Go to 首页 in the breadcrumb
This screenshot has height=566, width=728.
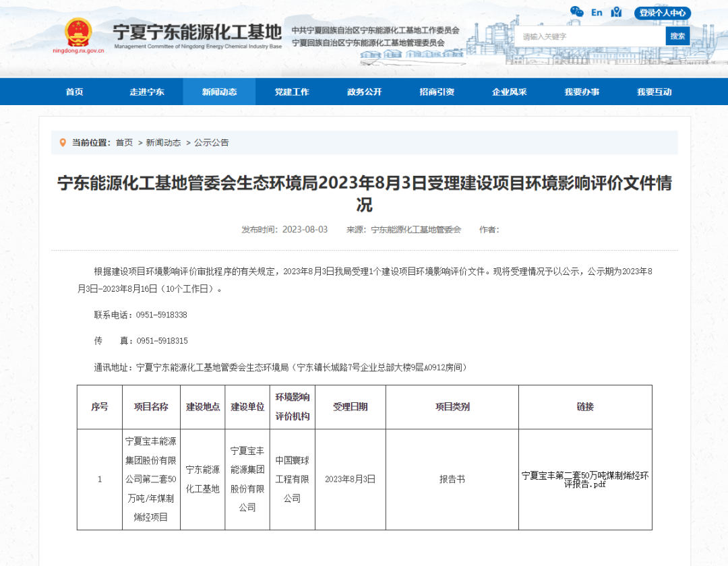pos(124,142)
